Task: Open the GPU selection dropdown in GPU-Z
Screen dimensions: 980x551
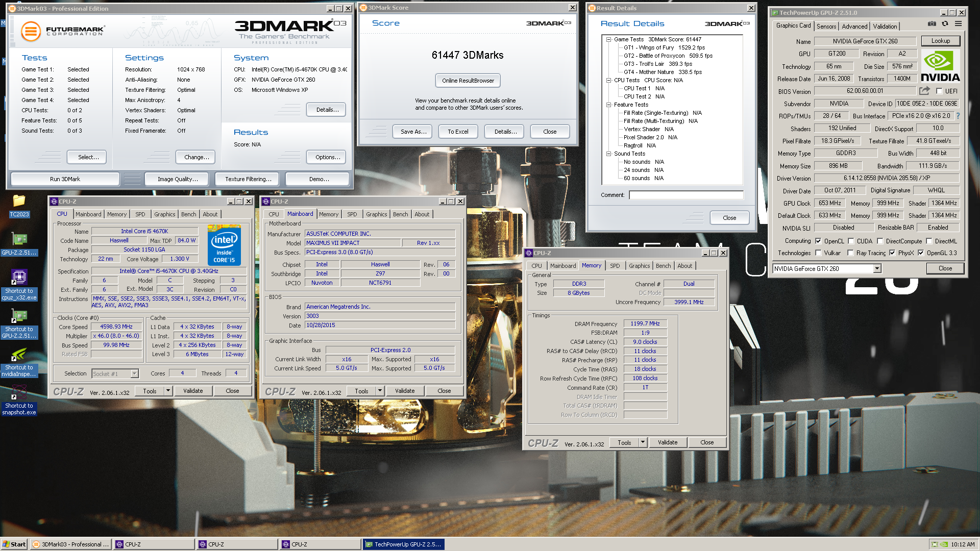Action: [x=877, y=269]
